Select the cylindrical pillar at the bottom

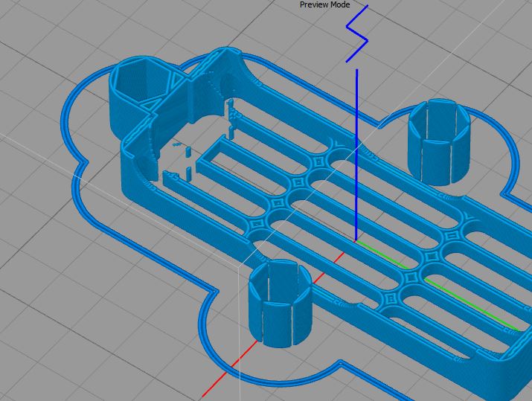(280, 304)
